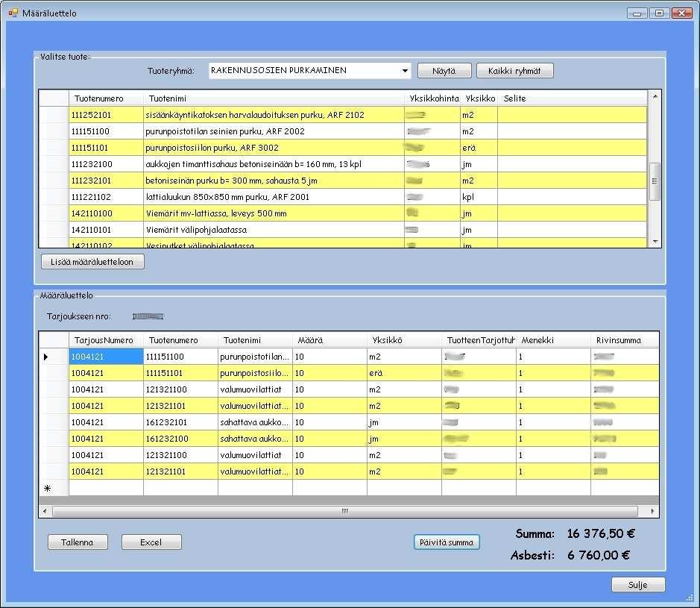Click the bottom grid horizontal scrollbar thumb
700x608 pixels.
coord(345,511)
